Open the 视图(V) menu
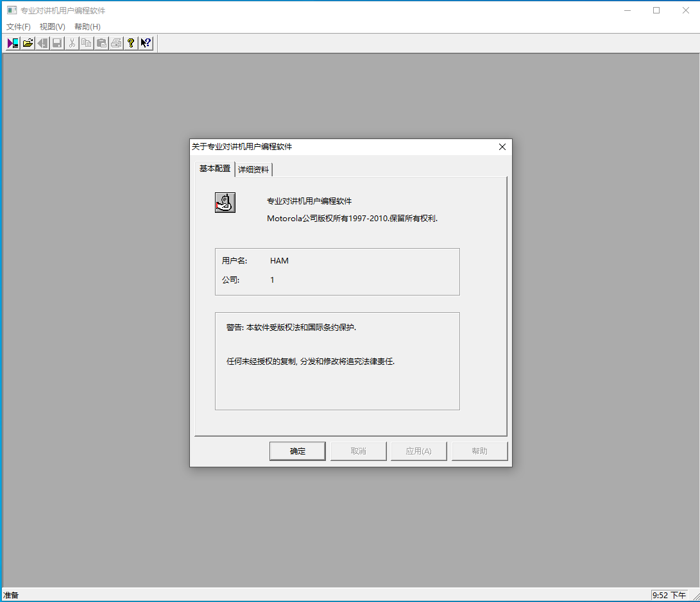700x602 pixels. click(x=52, y=27)
